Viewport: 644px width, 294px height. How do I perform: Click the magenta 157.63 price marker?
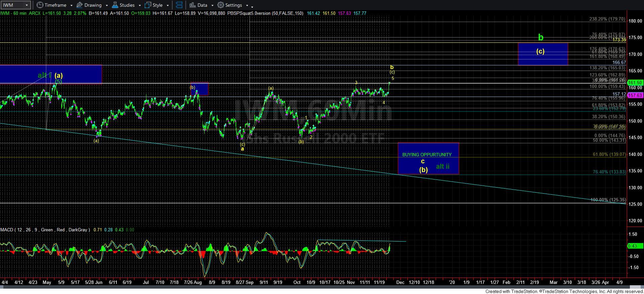coord(635,95)
